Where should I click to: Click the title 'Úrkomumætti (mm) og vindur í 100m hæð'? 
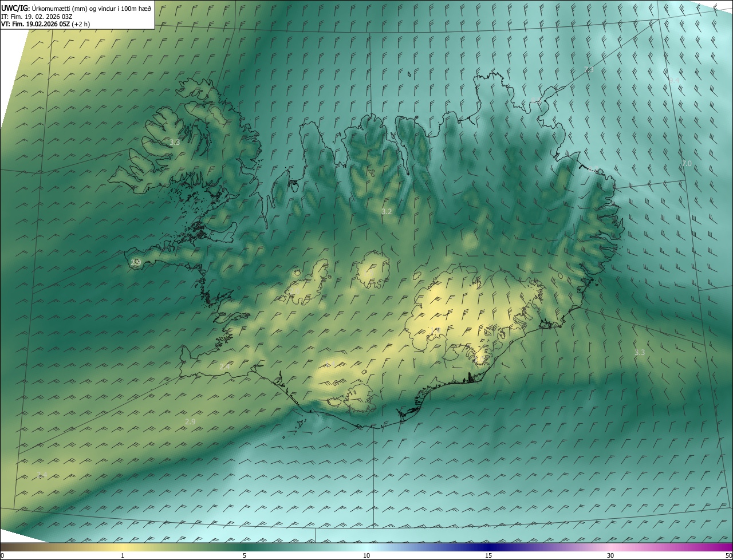91,8
